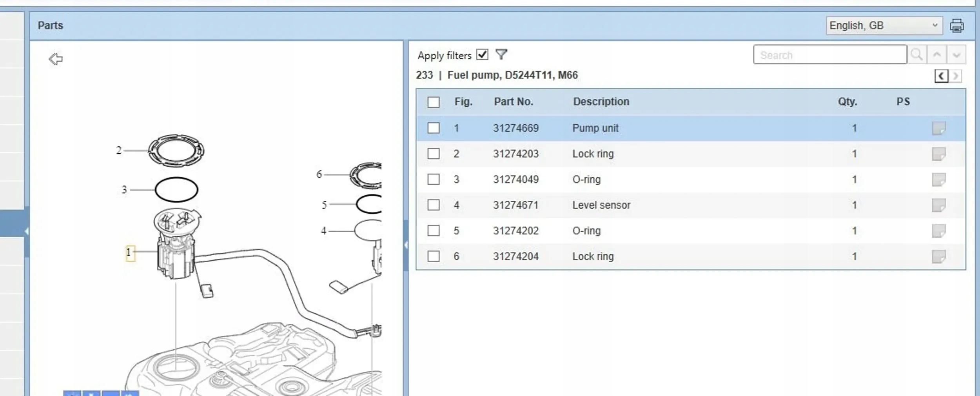
Task: Click the Pump unit description
Action: coord(595,128)
